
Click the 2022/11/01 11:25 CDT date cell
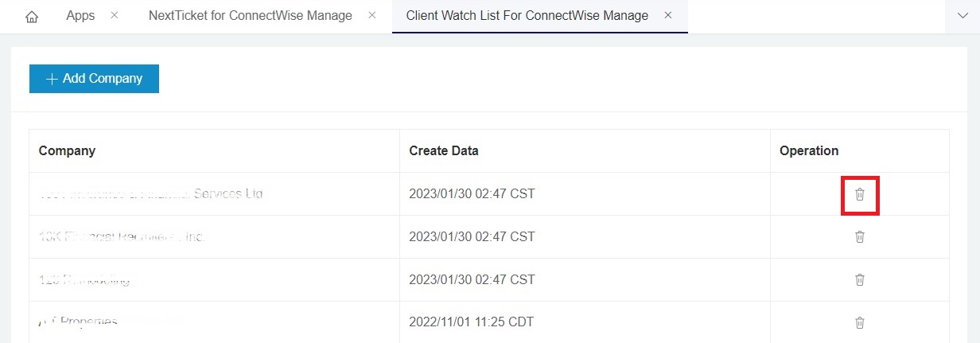coord(471,322)
